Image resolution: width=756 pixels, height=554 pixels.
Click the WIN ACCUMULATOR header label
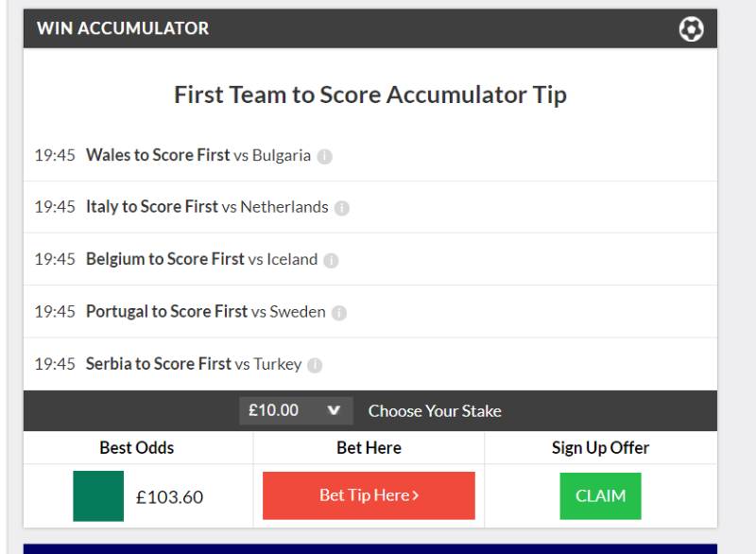[x=123, y=29]
